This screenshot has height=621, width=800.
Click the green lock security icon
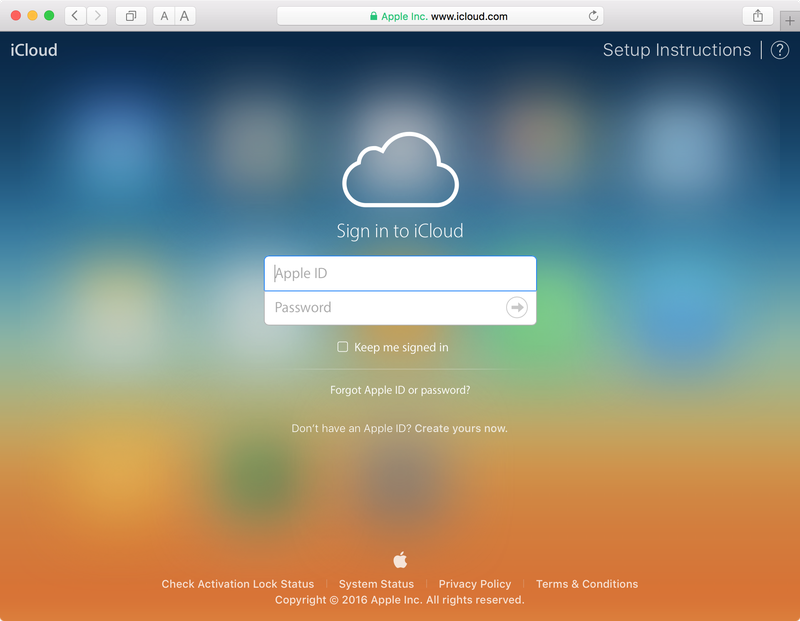click(x=373, y=16)
